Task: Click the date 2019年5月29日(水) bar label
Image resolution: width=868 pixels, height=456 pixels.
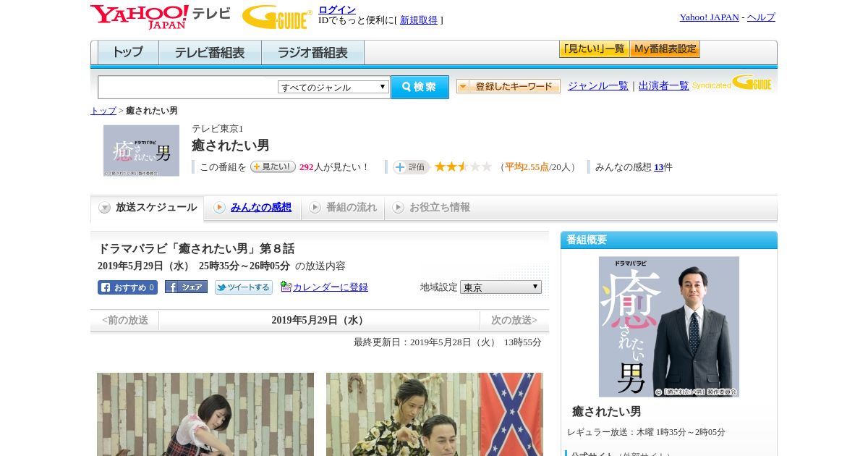Action: tap(319, 320)
